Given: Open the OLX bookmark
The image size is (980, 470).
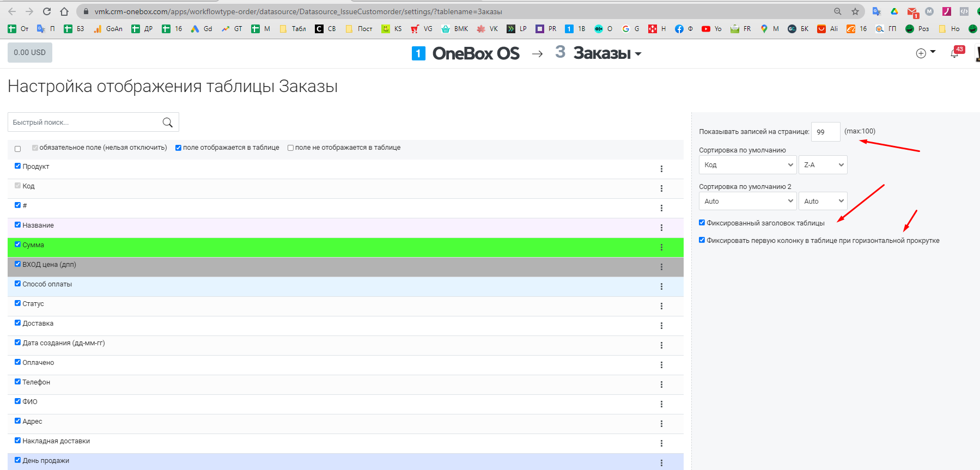Looking at the screenshot, I should tap(603, 29).
